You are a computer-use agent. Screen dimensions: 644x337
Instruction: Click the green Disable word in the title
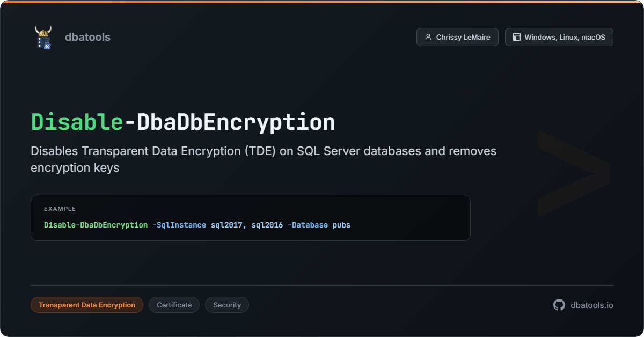pyautogui.click(x=77, y=122)
